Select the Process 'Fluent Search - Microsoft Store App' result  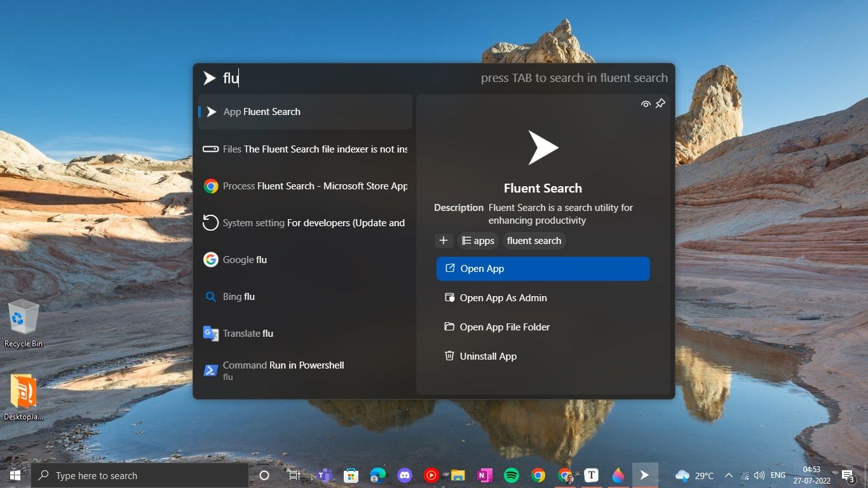[305, 186]
